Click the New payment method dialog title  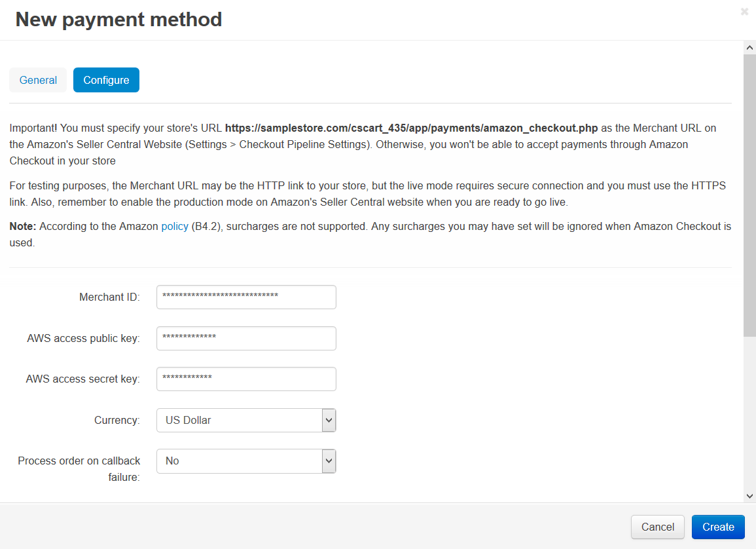[x=118, y=19]
